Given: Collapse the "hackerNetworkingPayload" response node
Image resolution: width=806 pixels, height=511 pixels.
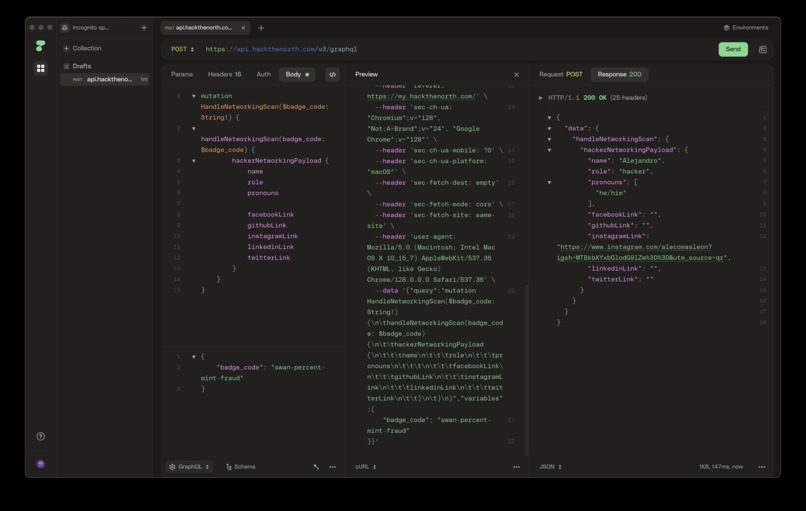Looking at the screenshot, I should pyautogui.click(x=549, y=150).
